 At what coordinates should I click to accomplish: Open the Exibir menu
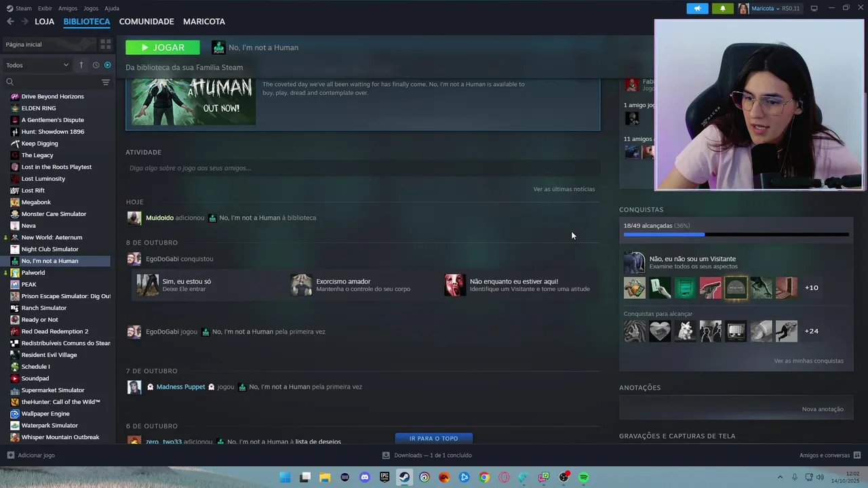click(x=45, y=8)
